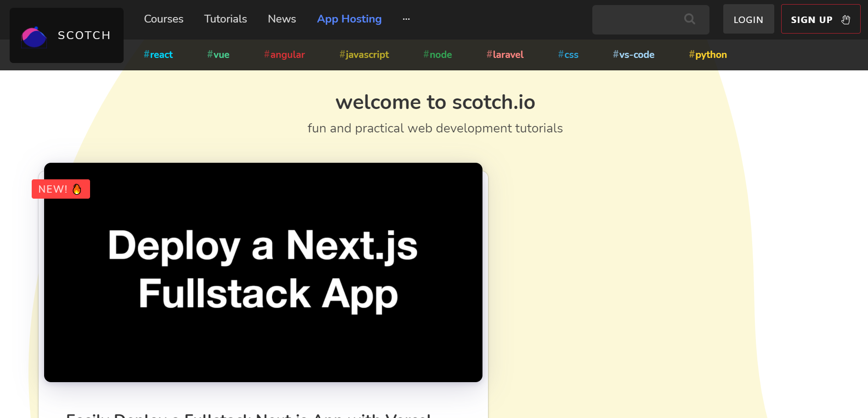The width and height of the screenshot is (868, 418).
Task: Click the SCOTCH brand text
Action: pyautogui.click(x=84, y=35)
